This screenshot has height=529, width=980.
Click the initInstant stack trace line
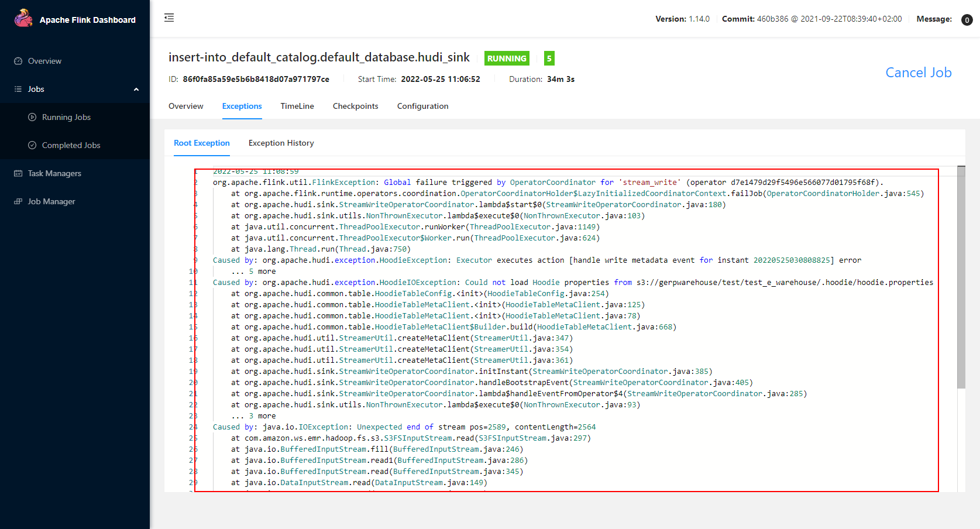coord(472,372)
